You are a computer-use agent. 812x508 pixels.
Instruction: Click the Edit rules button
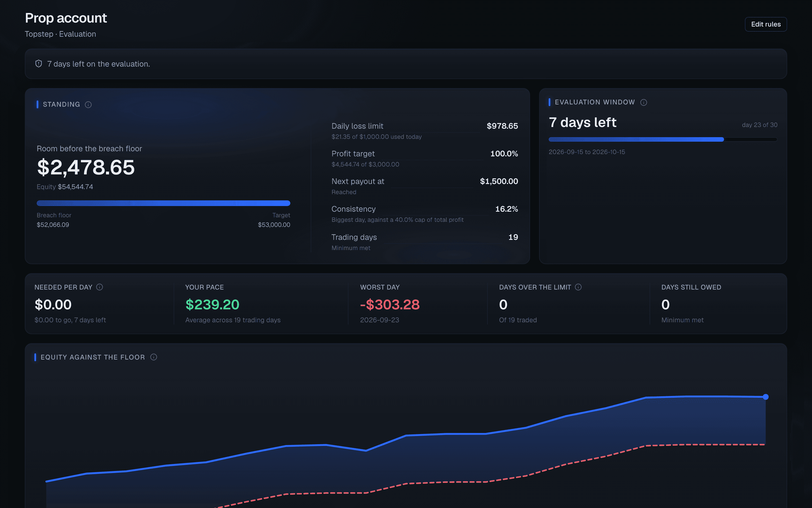766,24
